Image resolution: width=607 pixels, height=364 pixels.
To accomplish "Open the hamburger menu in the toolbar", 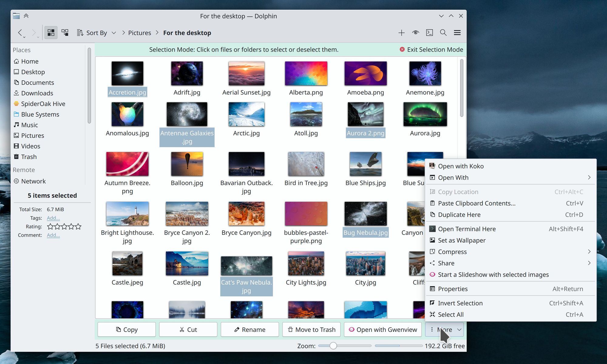I will pos(457,32).
